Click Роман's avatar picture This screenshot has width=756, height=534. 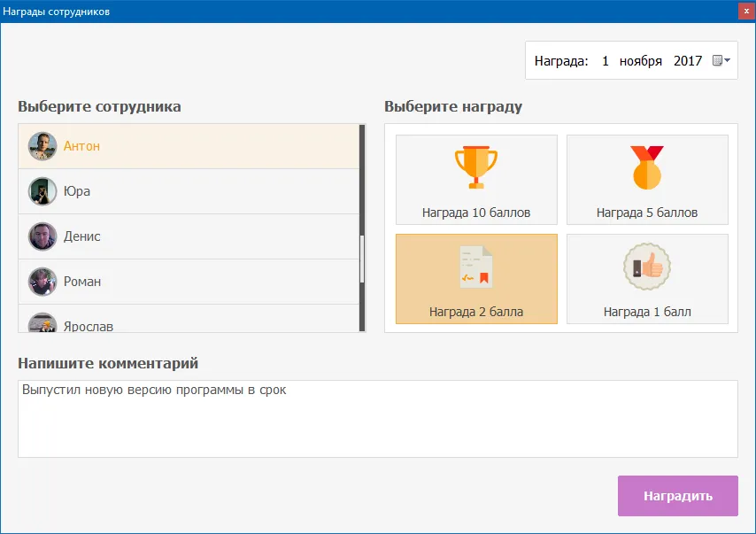click(x=42, y=282)
